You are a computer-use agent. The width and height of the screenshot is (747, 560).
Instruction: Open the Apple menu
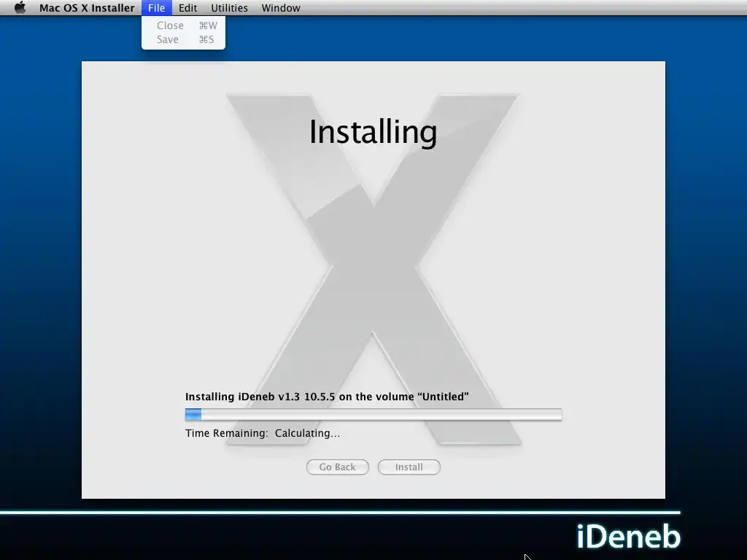[x=20, y=7]
